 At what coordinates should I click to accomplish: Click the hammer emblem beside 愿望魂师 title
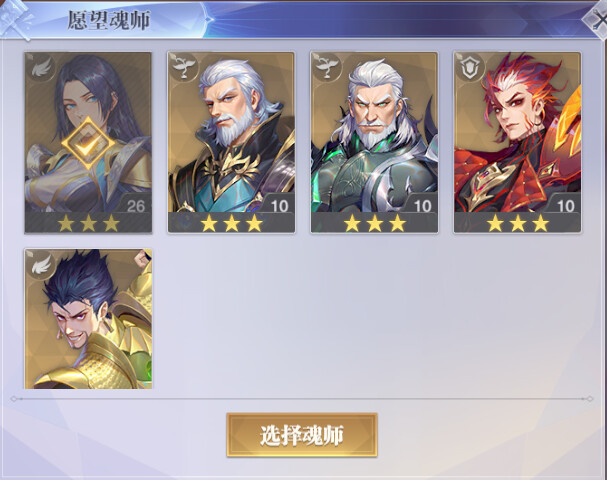pos(15,20)
